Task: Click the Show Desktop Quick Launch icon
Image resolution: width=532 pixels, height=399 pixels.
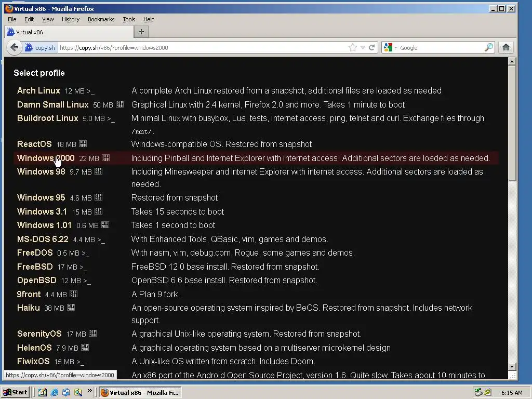Action: [43, 392]
